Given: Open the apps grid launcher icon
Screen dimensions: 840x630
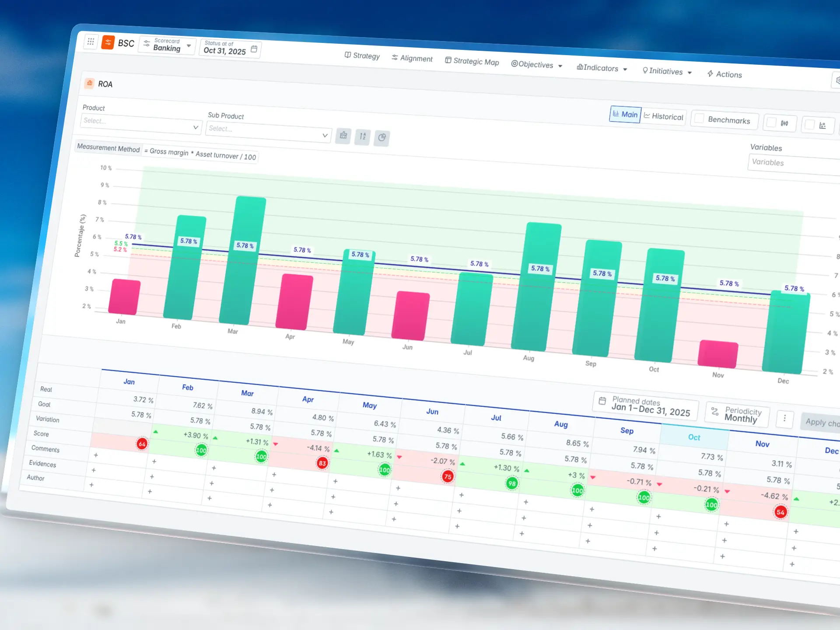Looking at the screenshot, I should tap(91, 42).
